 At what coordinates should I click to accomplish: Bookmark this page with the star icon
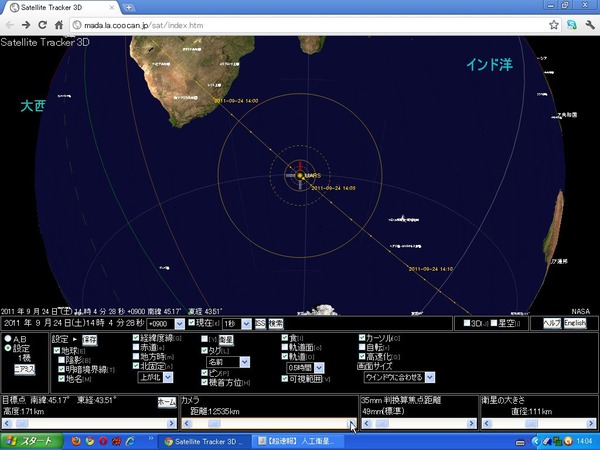coord(554,25)
